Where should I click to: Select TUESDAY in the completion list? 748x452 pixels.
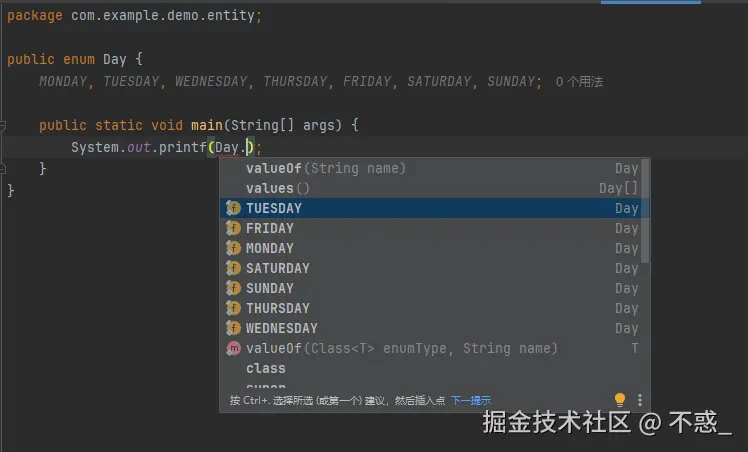434,208
